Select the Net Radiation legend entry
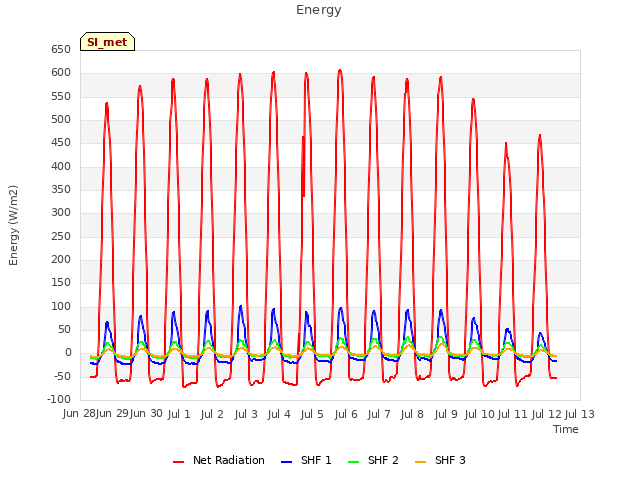Image resolution: width=640 pixels, height=480 pixels. [x=219, y=460]
